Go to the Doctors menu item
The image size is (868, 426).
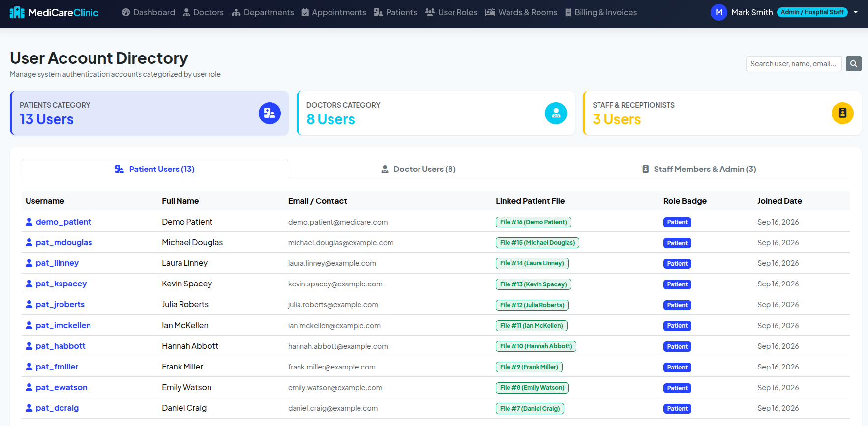[x=203, y=12]
